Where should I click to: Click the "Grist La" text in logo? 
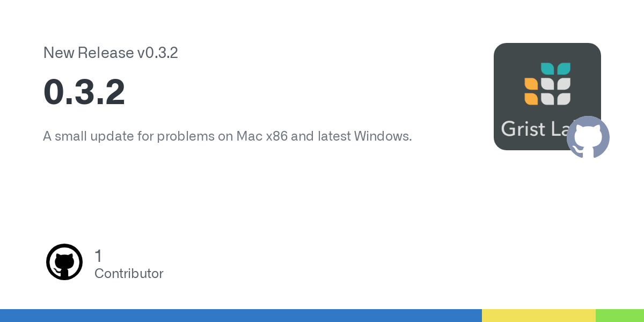coord(534,129)
